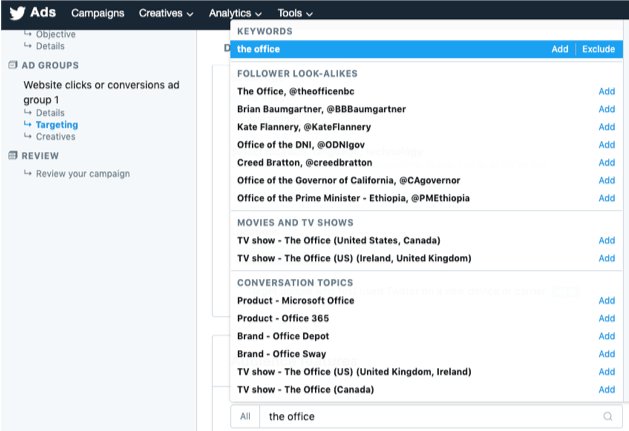Screen dimensions: 629x431
Task: Expand the Tools dropdown menu
Action: coord(295,13)
